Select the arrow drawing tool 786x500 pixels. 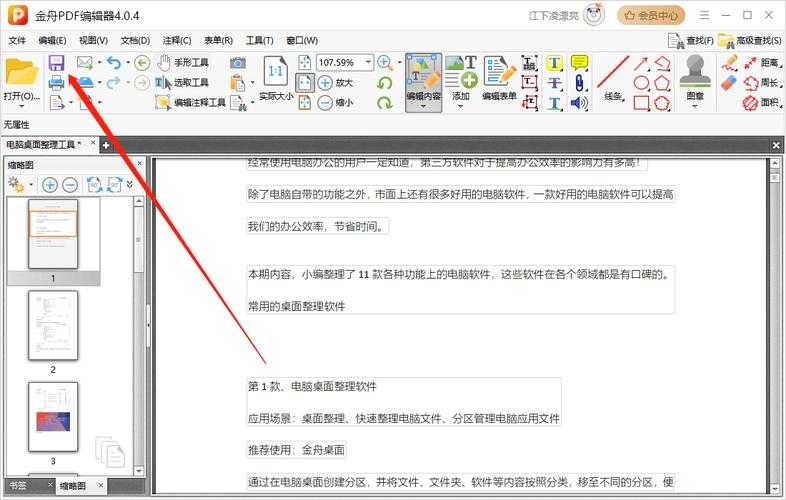click(641, 63)
